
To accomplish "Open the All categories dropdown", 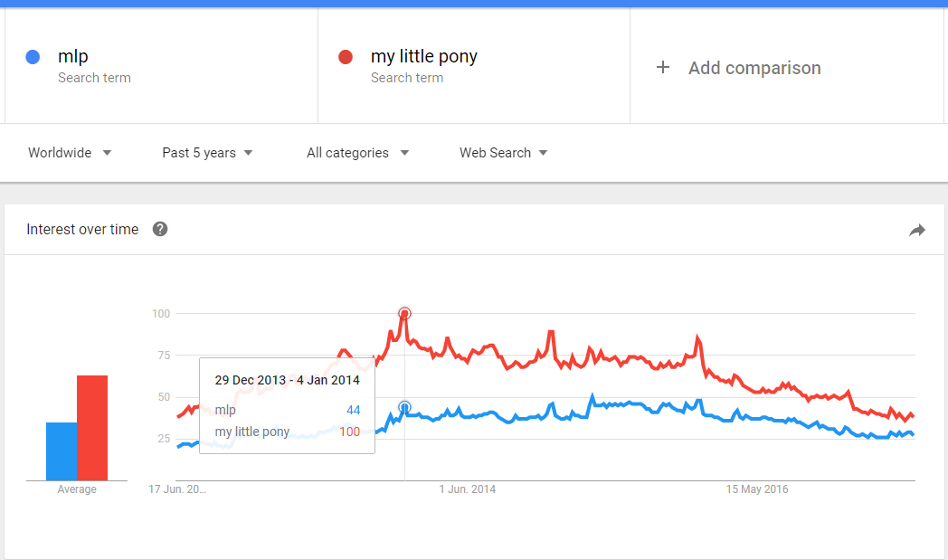I will tap(357, 153).
